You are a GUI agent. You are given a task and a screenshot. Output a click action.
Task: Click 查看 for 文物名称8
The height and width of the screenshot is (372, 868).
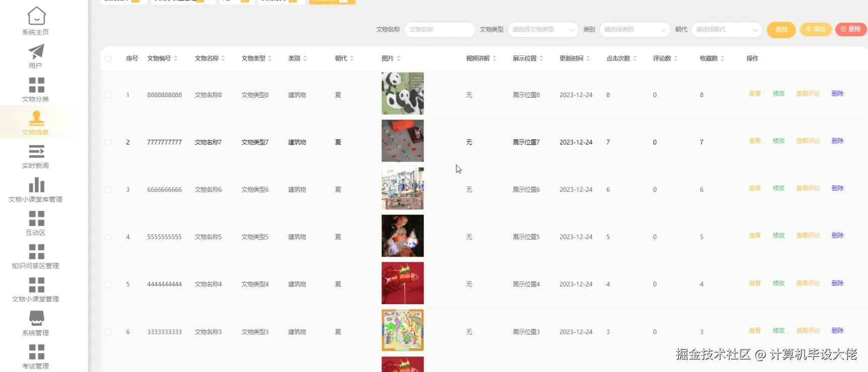pos(755,94)
